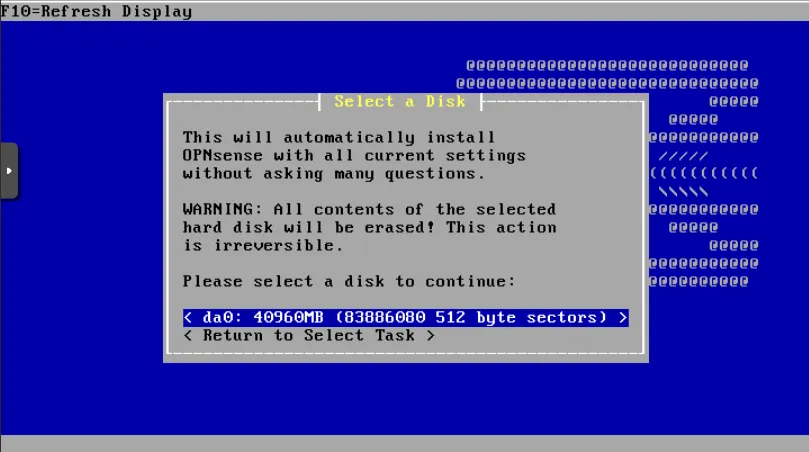Click the backslashes in the ASCII logo
The image size is (809, 452).
pyautogui.click(x=683, y=191)
